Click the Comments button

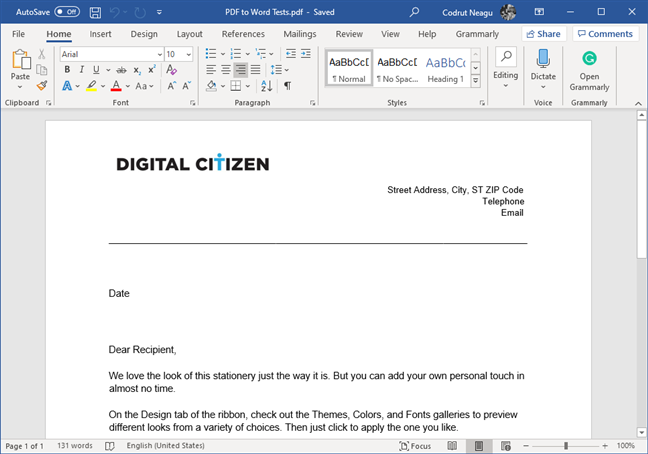tap(605, 34)
